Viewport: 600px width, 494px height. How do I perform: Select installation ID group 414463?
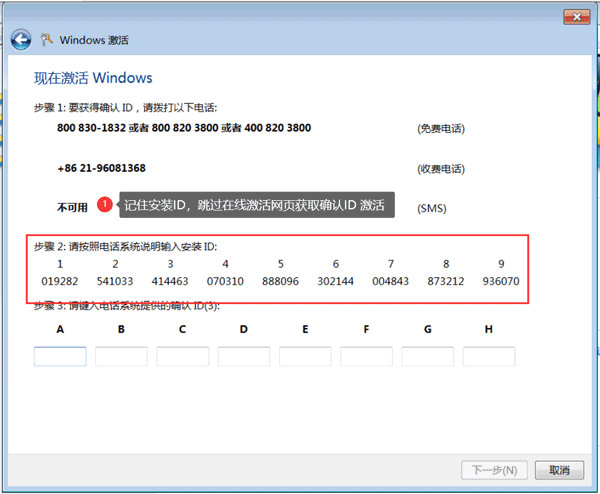(x=170, y=281)
